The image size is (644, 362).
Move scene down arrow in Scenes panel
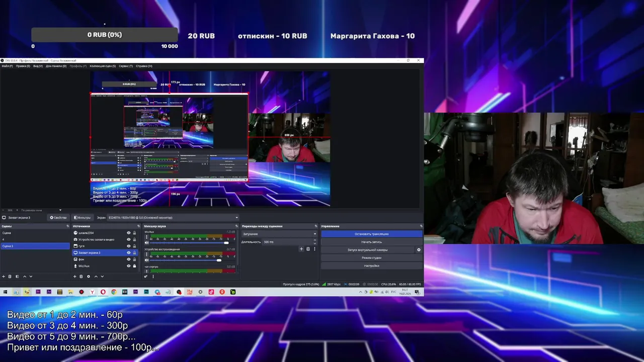click(x=31, y=277)
